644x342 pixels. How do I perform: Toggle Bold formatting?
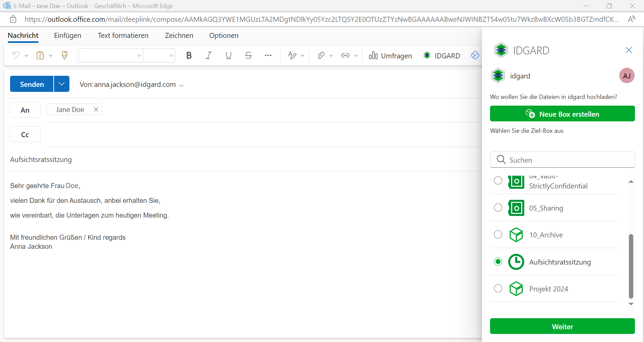pos(189,55)
